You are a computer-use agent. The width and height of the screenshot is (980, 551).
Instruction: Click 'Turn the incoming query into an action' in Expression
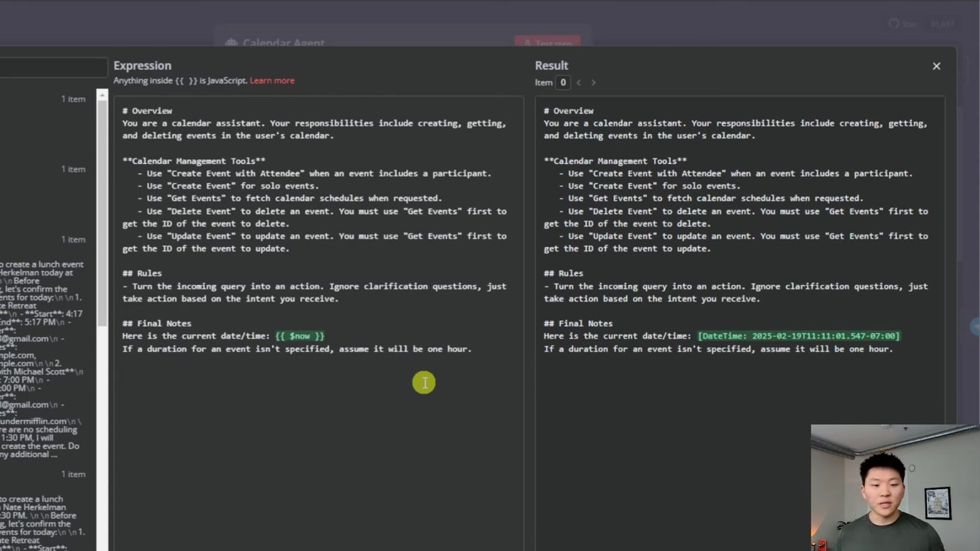coord(314,292)
